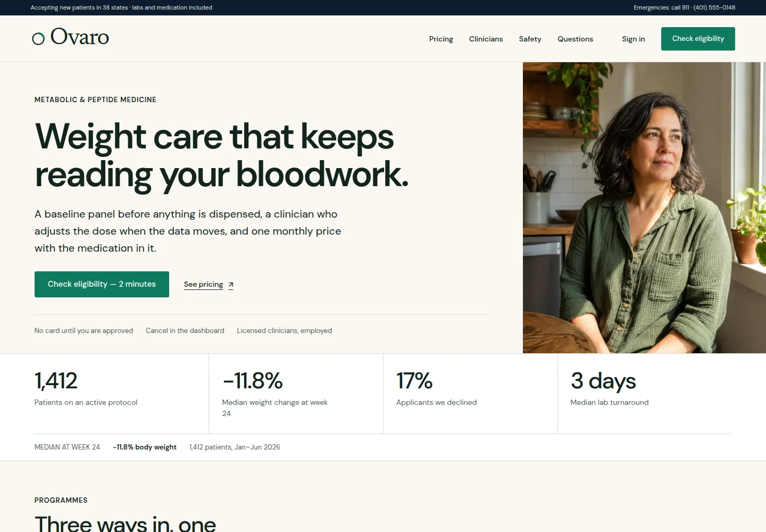Click the Ovaro circle logo icon
Screen dimensions: 766x532
(38, 38)
